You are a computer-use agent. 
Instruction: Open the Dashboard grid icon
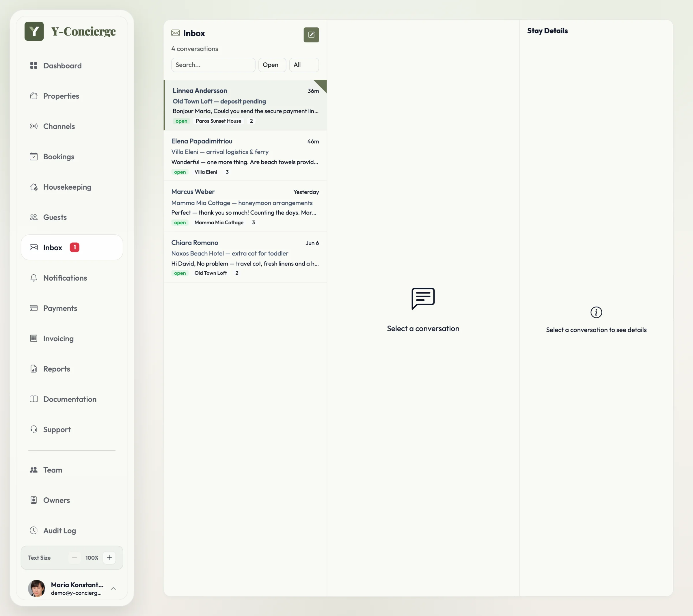[x=33, y=66]
